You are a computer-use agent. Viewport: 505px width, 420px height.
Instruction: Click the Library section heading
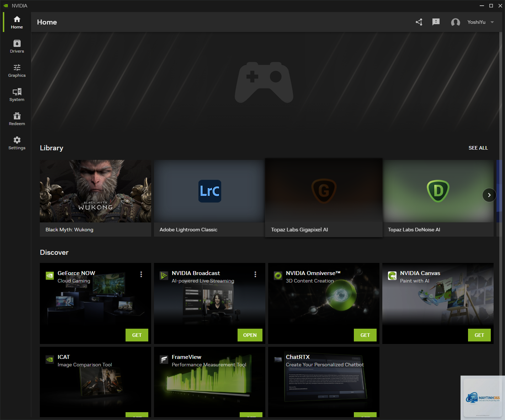coord(52,148)
